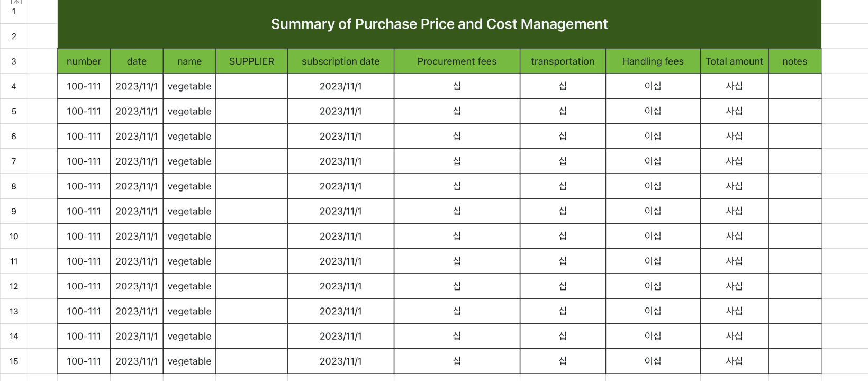Click the empty SUPPLIER cell in row 4
This screenshot has height=381, width=868.
pos(251,86)
